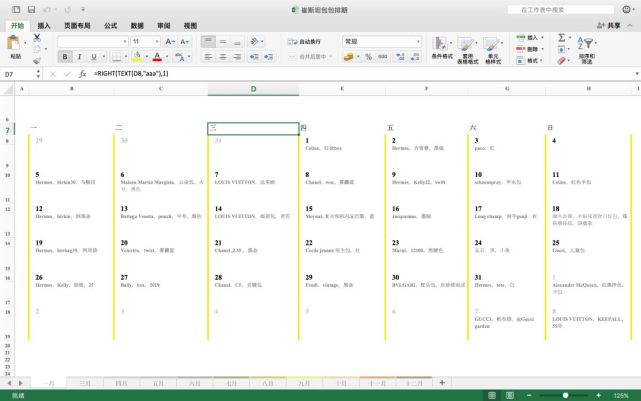Switch to the 公式 ribbon tab
Screen dimensions: 641x401
[110, 26]
